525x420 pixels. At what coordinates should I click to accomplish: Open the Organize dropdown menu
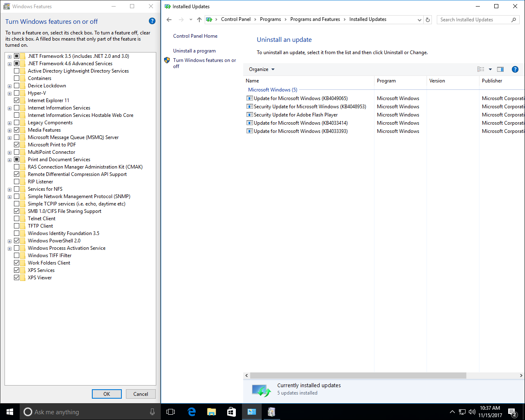point(262,69)
